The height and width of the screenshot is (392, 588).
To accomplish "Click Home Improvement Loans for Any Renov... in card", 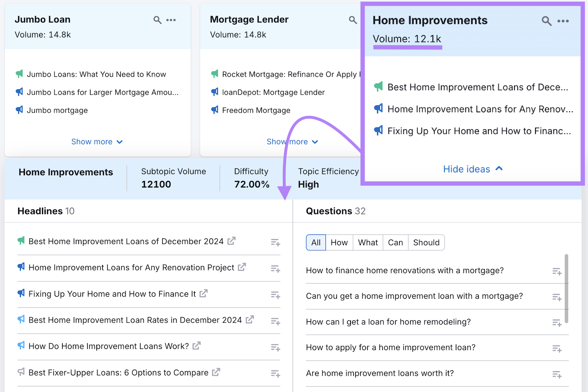I will (x=480, y=109).
